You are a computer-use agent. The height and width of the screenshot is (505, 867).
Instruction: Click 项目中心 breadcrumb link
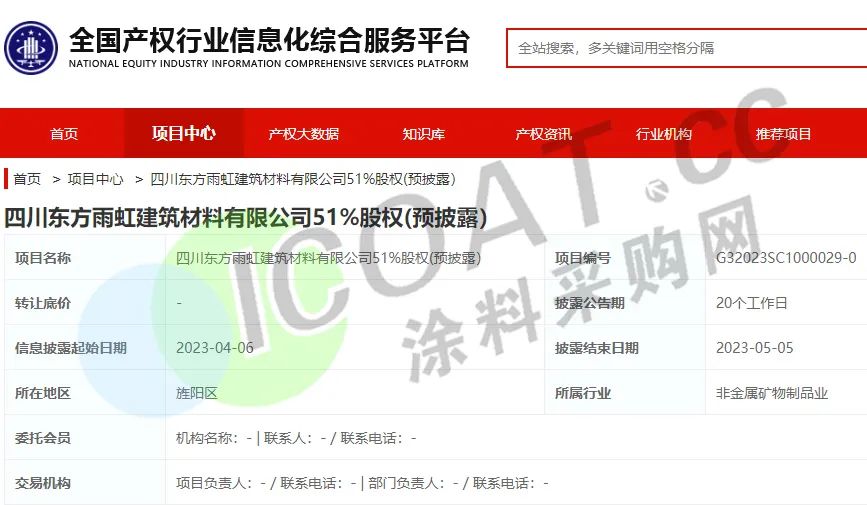95,179
